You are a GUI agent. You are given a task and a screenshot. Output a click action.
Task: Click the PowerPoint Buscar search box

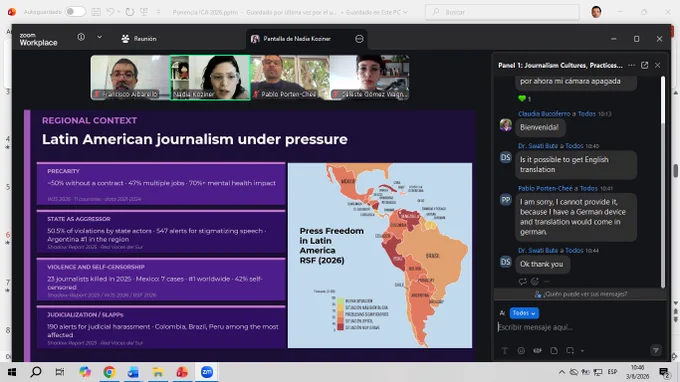coord(502,12)
